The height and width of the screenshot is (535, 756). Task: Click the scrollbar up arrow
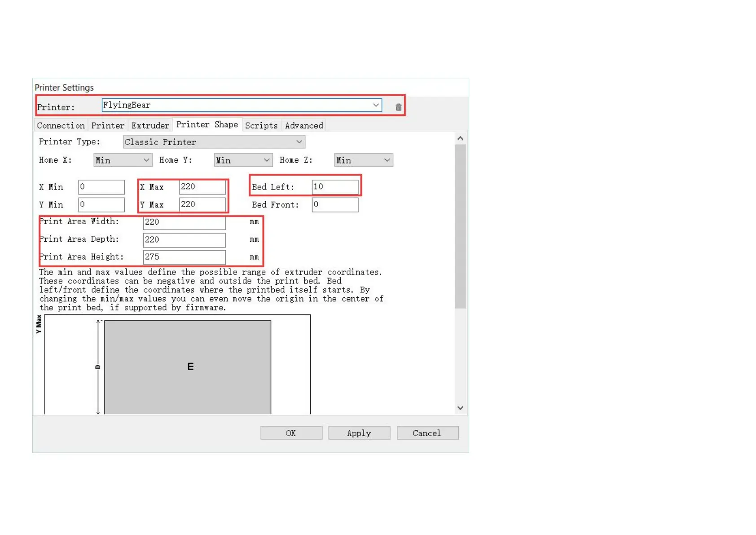click(x=460, y=138)
